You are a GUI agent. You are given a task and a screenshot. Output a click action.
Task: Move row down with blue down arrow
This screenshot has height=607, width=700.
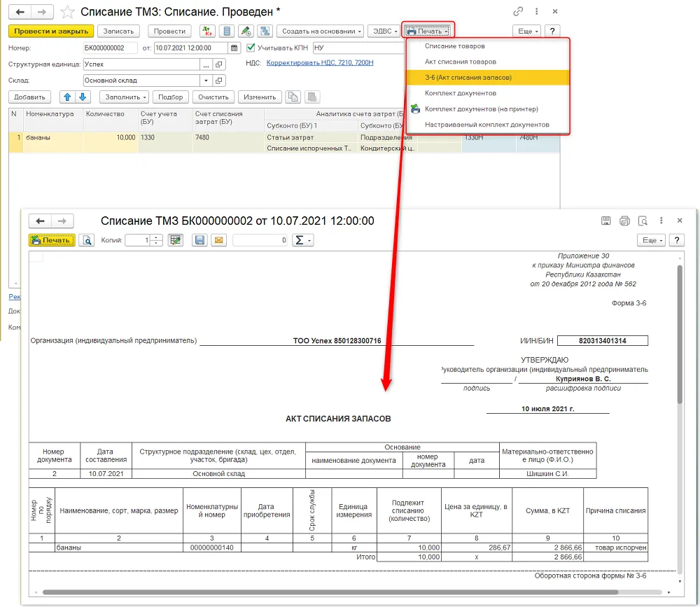pyautogui.click(x=83, y=97)
